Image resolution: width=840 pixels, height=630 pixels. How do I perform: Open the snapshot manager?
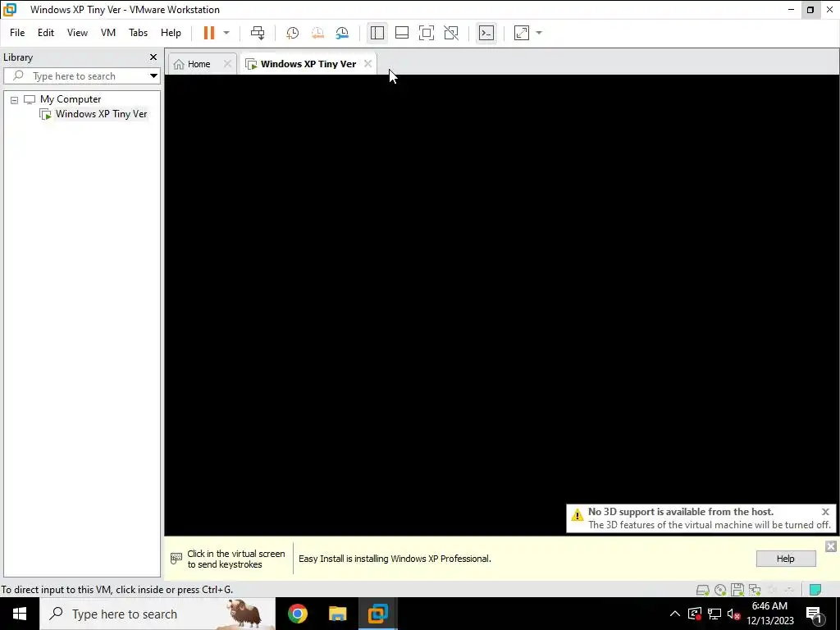342,33
